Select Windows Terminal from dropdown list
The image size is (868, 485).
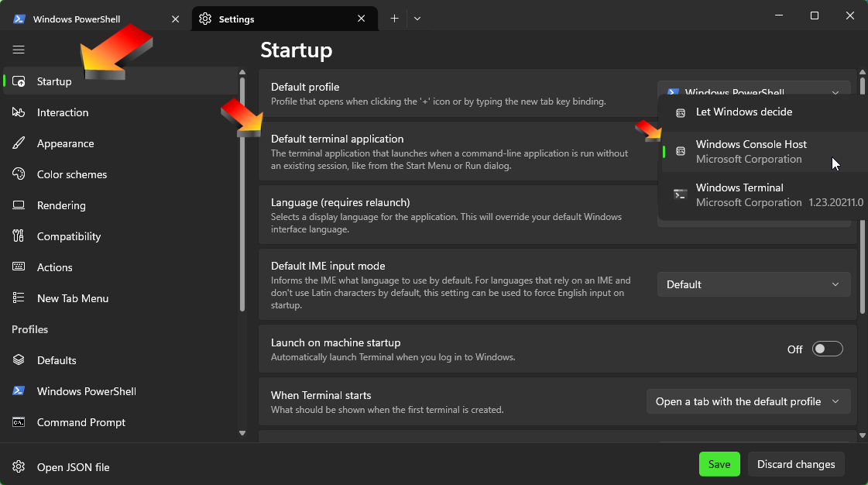739,194
